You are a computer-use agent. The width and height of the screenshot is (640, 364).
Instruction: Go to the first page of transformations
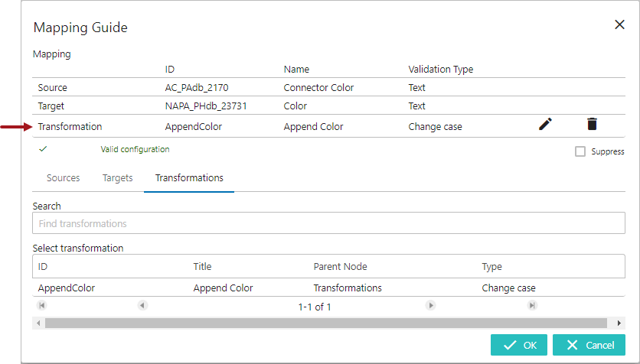[41, 306]
